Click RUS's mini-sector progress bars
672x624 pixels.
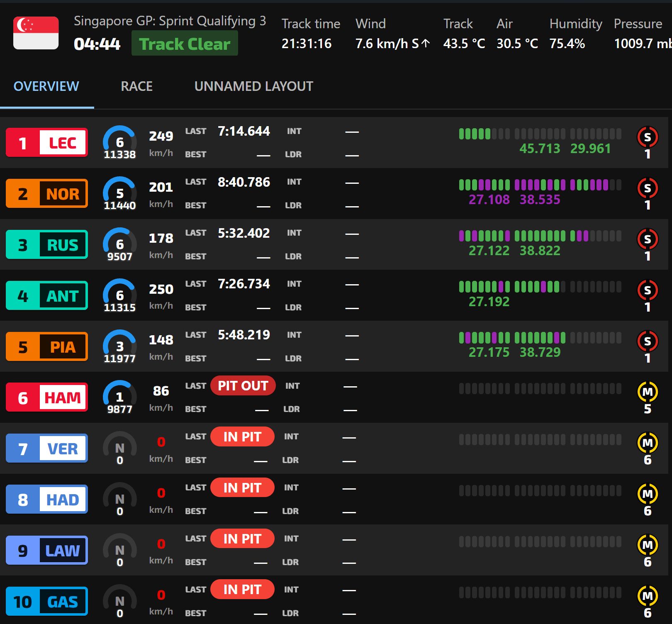pos(540,236)
